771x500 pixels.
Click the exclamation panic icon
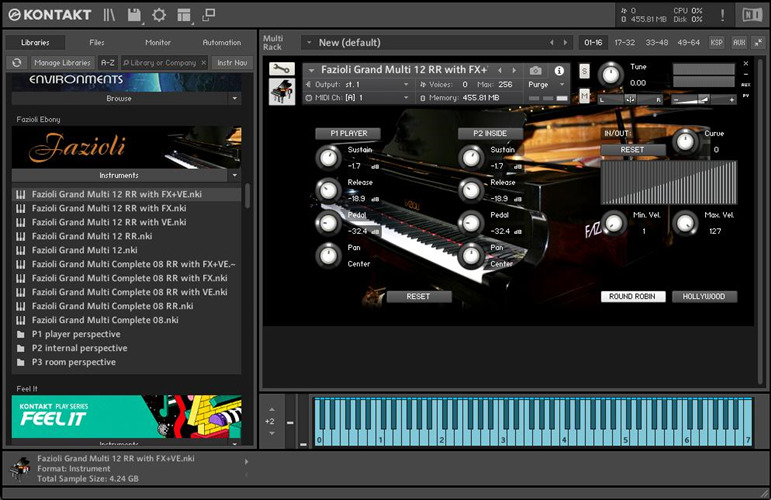pyautogui.click(x=723, y=15)
